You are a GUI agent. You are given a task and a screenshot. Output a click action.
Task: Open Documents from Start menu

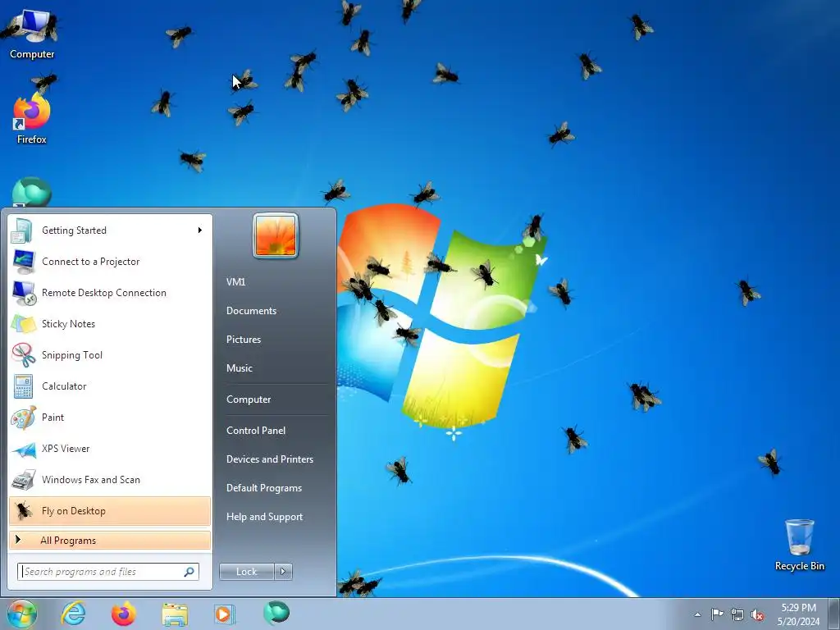[x=251, y=311]
